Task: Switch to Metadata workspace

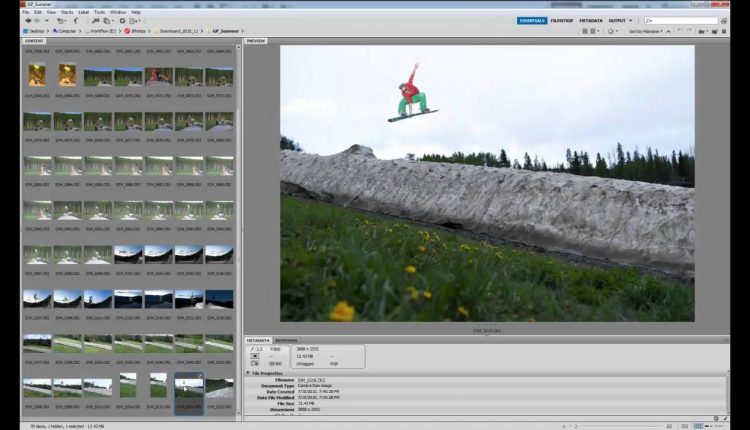Action: tap(591, 21)
